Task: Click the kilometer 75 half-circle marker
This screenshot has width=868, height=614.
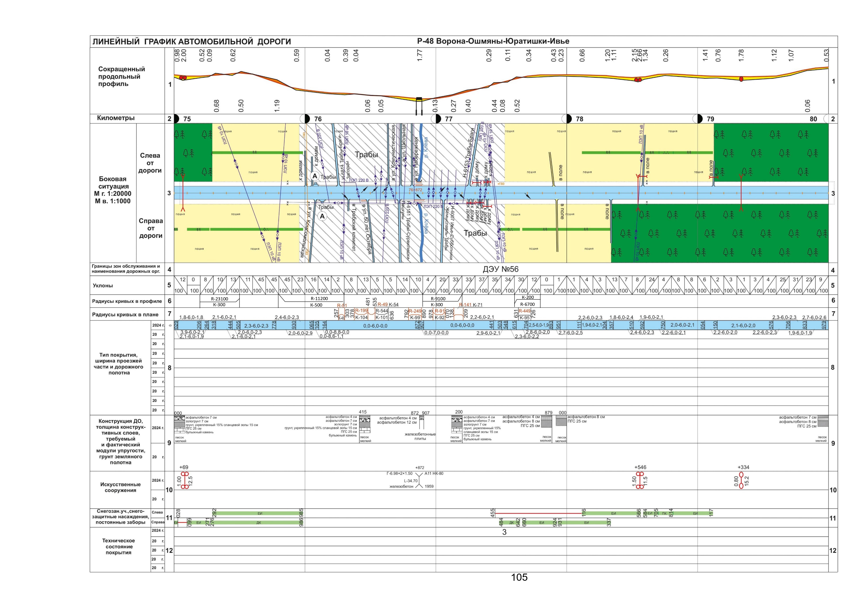Action: (176, 119)
